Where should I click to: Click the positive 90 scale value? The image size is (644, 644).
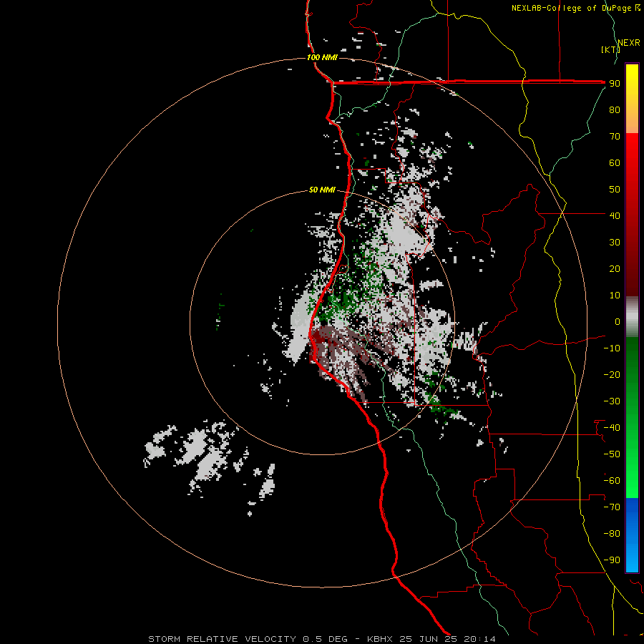point(615,84)
